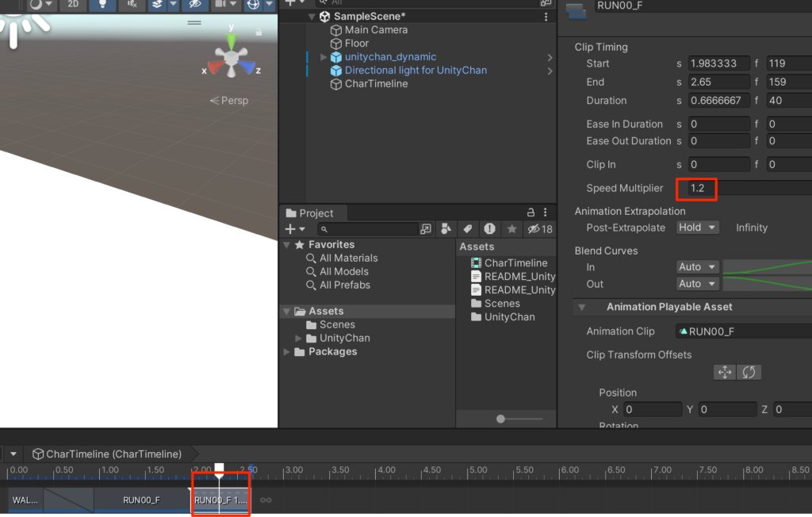Open unitychan_dynamic prefab with right chevron
Screen dimensions: 812x517
pos(550,58)
